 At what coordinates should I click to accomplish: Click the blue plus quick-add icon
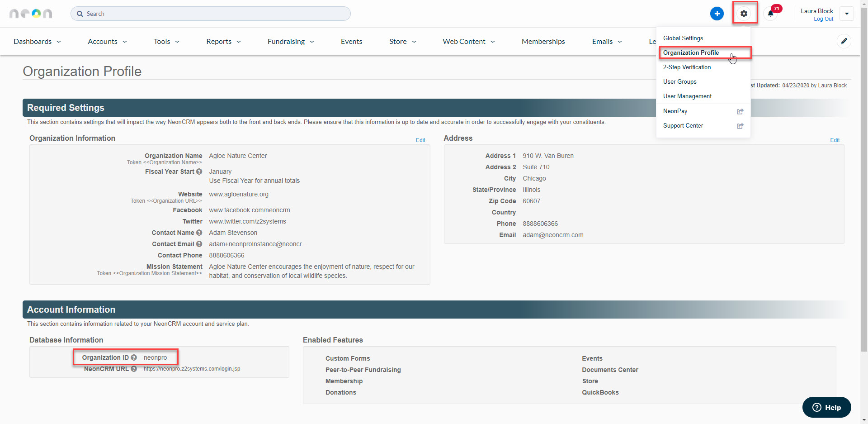coord(717,14)
